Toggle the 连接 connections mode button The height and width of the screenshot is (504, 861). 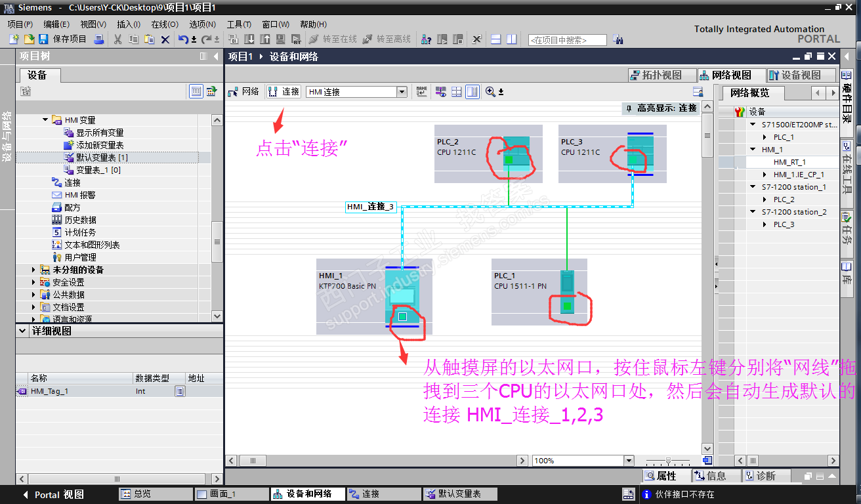click(284, 92)
